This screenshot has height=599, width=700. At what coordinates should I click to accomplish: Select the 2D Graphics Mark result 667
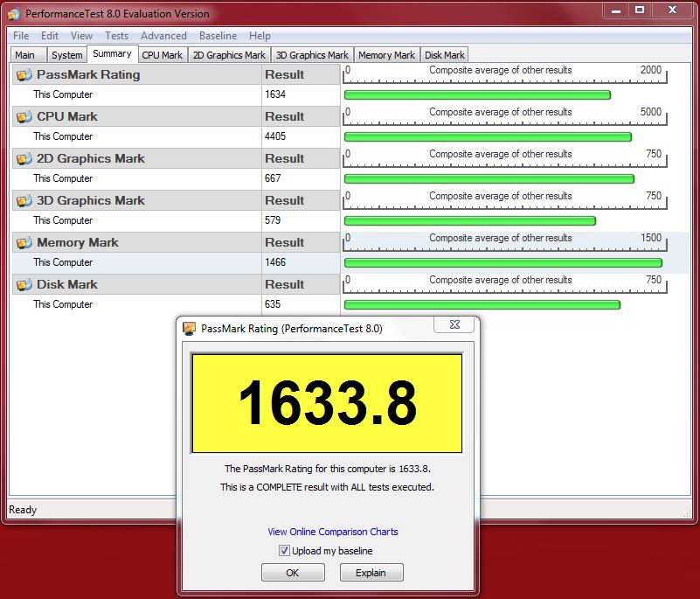point(273,178)
